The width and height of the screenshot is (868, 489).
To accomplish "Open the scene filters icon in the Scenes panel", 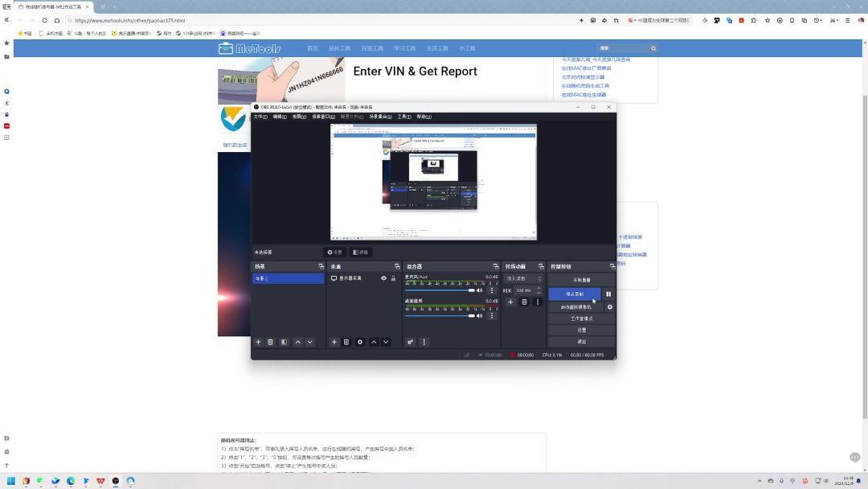I will 284,342.
